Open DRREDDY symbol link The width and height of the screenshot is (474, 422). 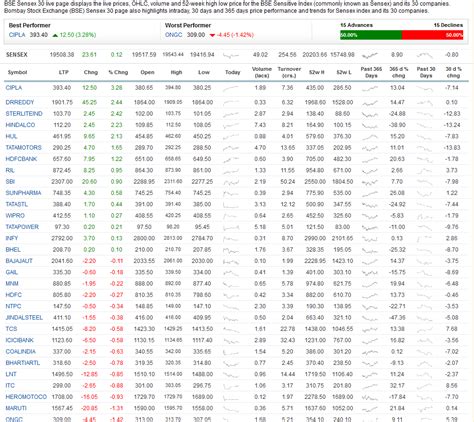20,102
